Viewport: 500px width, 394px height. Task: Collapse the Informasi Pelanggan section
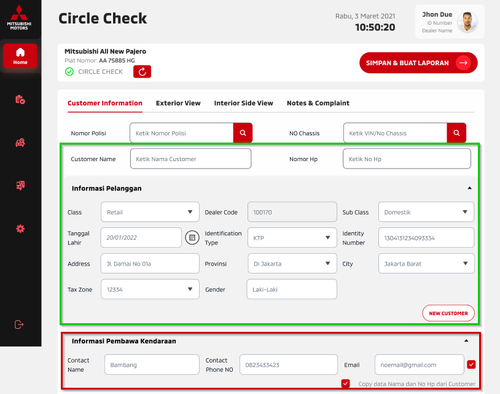(x=469, y=188)
